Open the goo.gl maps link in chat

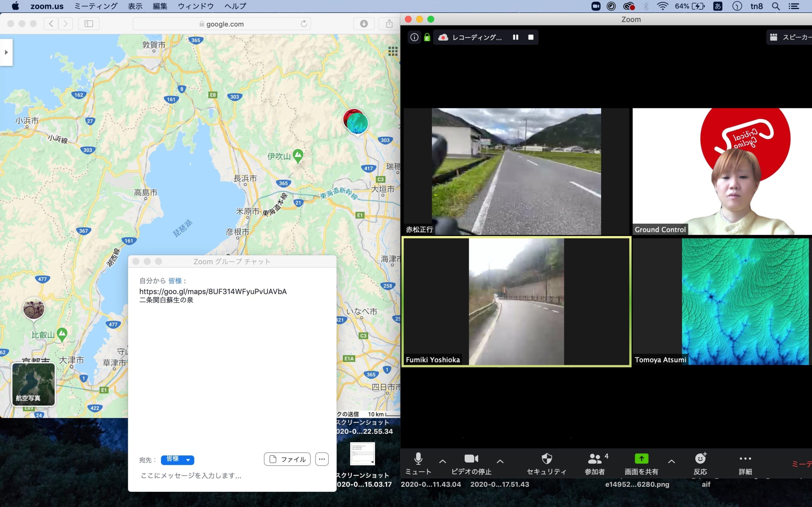[213, 292]
